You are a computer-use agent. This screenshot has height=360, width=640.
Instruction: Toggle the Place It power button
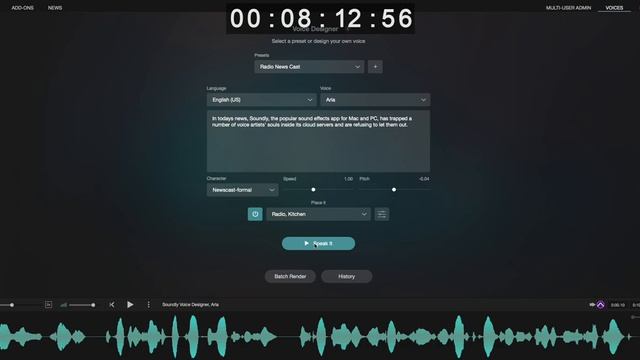(x=255, y=214)
